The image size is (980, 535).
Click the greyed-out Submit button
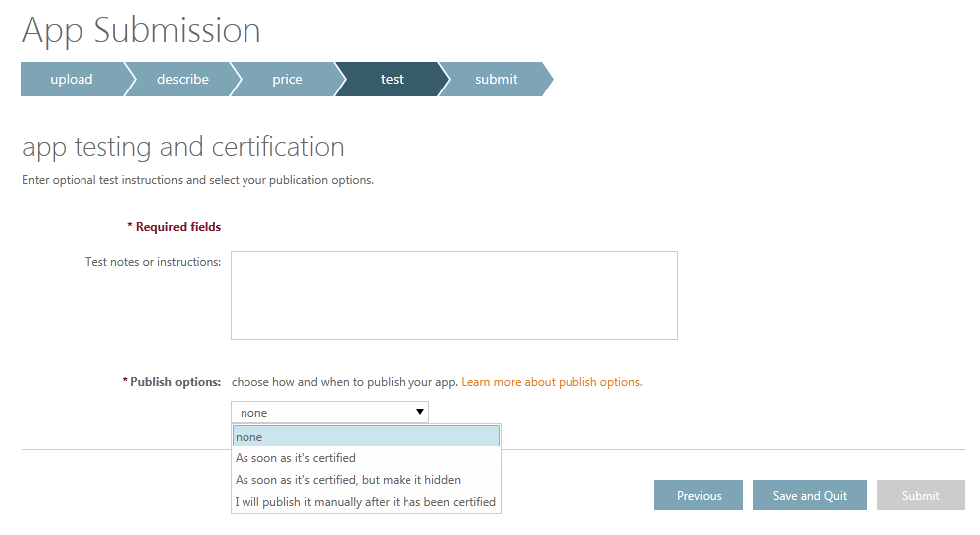pos(920,495)
